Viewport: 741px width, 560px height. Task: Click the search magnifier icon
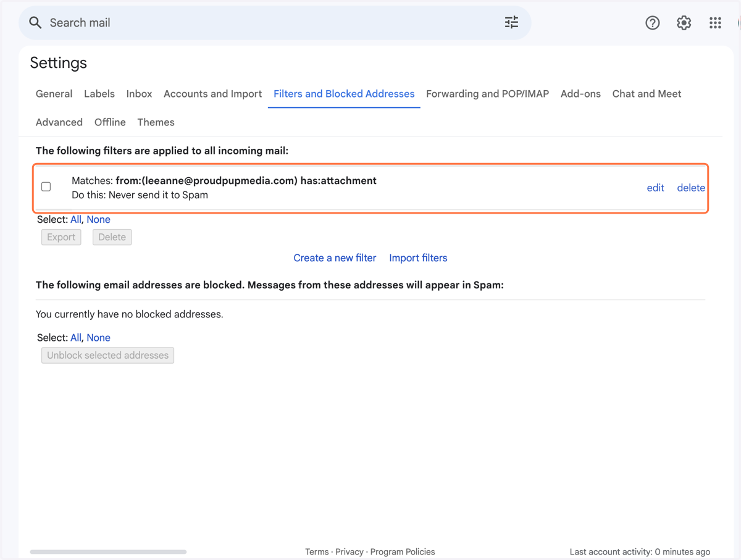tap(35, 23)
